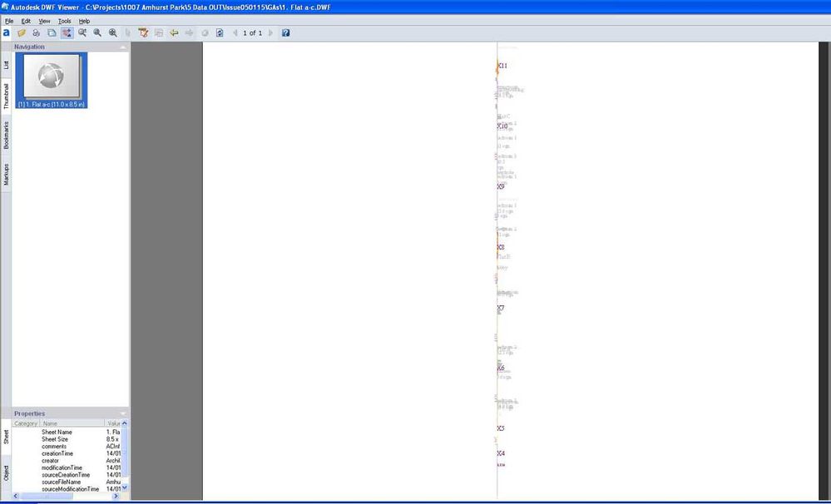The image size is (831, 504).
Task: Switch to the Thumbnail side tab
Action: coord(6,96)
